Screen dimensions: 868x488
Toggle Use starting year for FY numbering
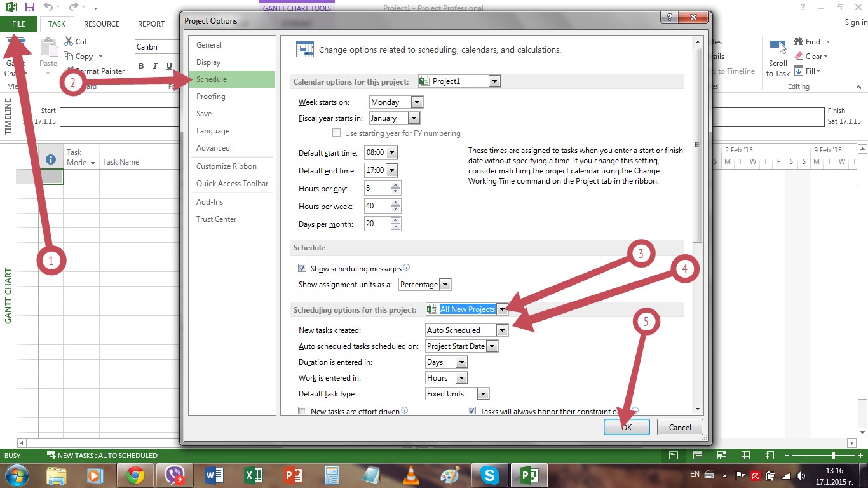[x=337, y=133]
